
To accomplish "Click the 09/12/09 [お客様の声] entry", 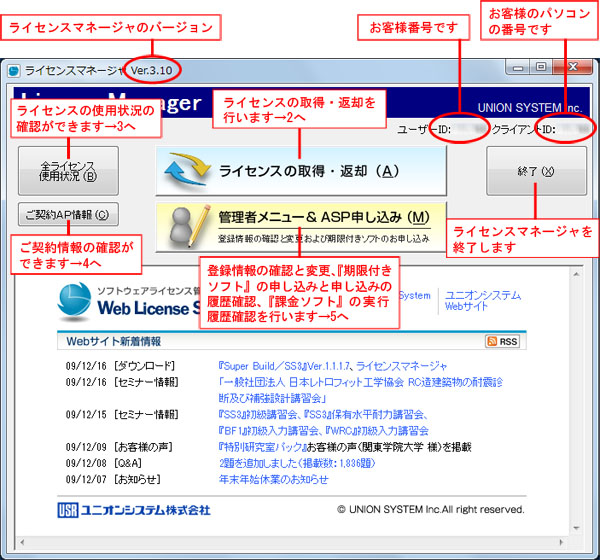I will [119, 447].
